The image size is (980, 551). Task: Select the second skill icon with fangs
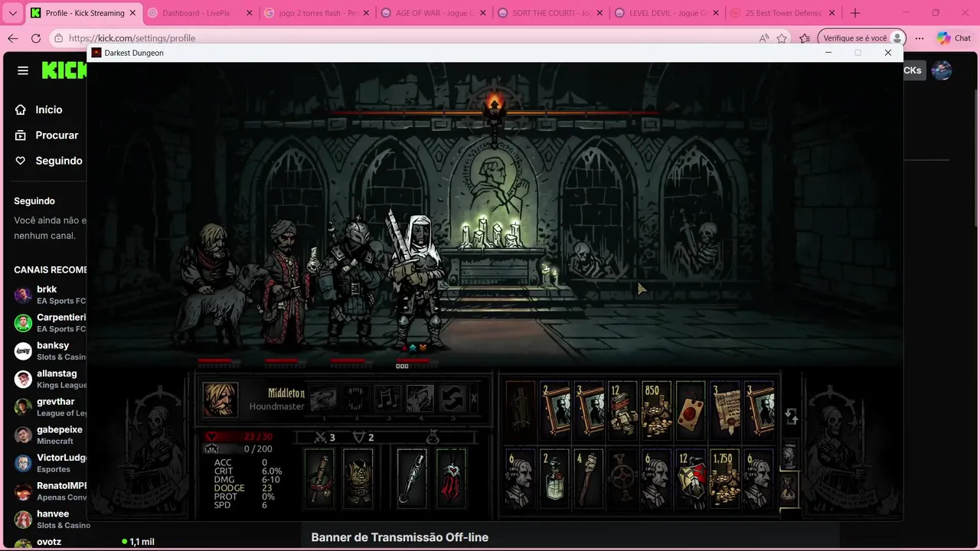(356, 398)
